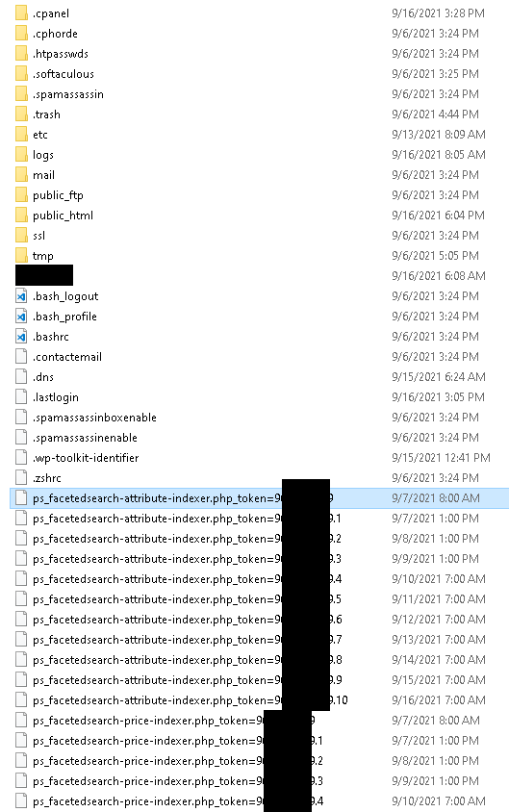The width and height of the screenshot is (509, 812).
Task: Select the .spamassassinboxenable file name
Action: click(94, 418)
